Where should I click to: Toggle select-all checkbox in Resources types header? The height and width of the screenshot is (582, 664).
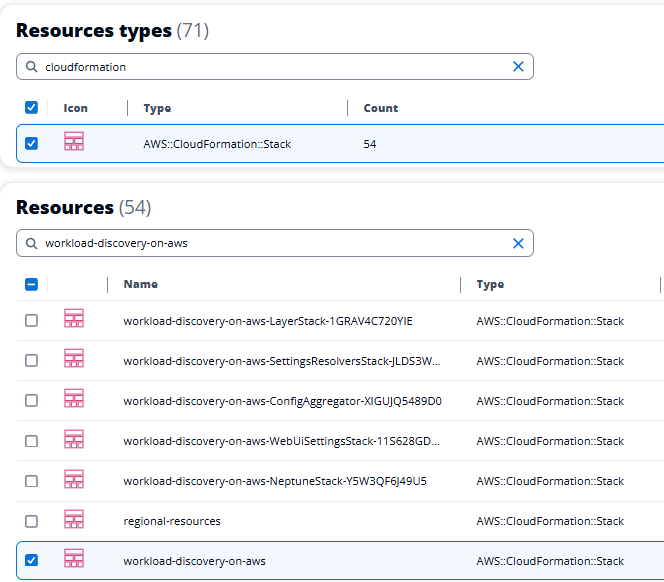[31, 108]
